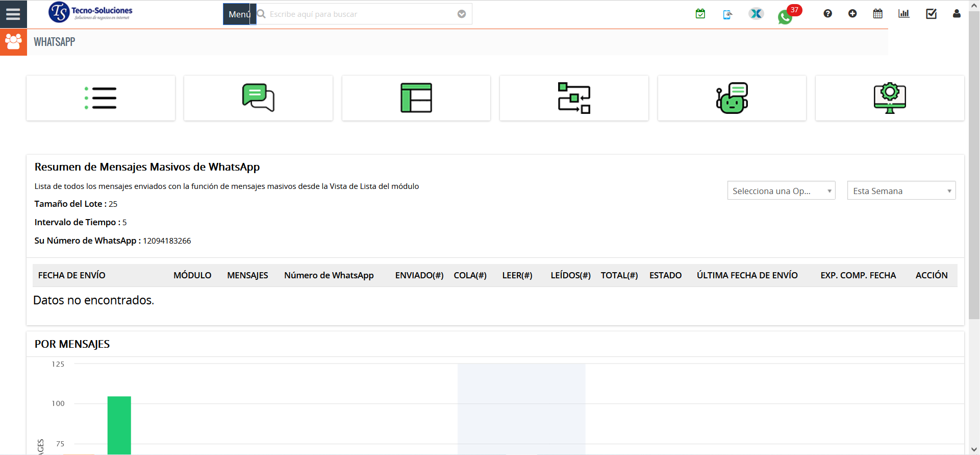
Task: Open the hamburger sidebar menu
Action: (x=13, y=14)
